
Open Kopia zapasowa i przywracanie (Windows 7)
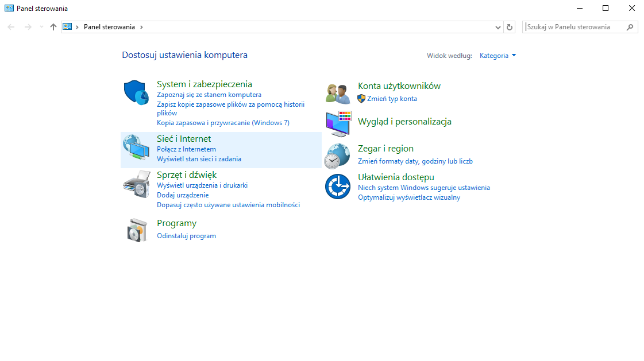point(223,123)
